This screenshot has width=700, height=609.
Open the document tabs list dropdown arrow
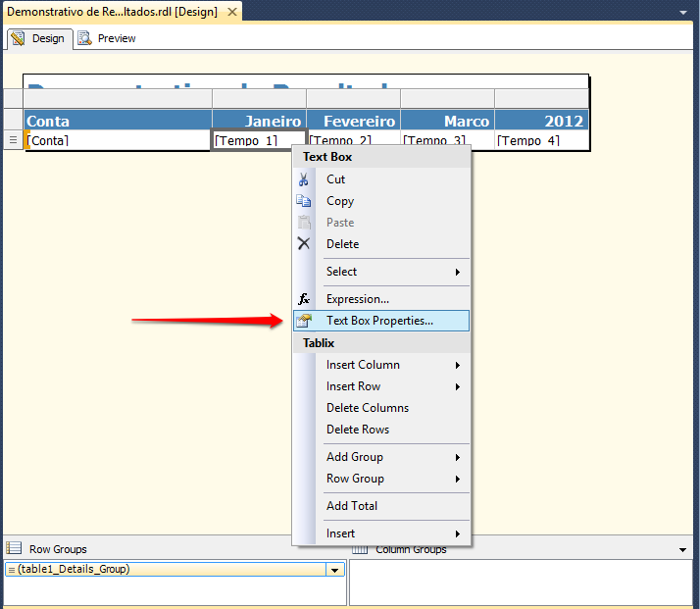pos(683,13)
